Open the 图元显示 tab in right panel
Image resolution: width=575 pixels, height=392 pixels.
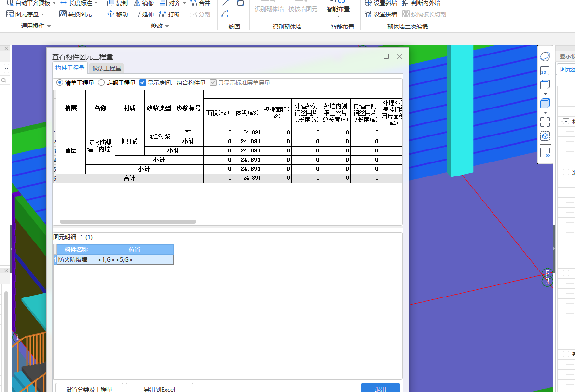567,69
